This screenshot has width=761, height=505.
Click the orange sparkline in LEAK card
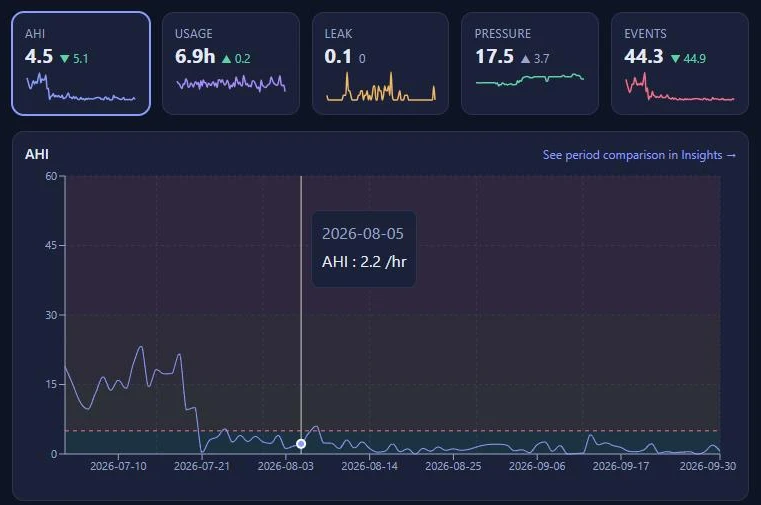click(381, 87)
